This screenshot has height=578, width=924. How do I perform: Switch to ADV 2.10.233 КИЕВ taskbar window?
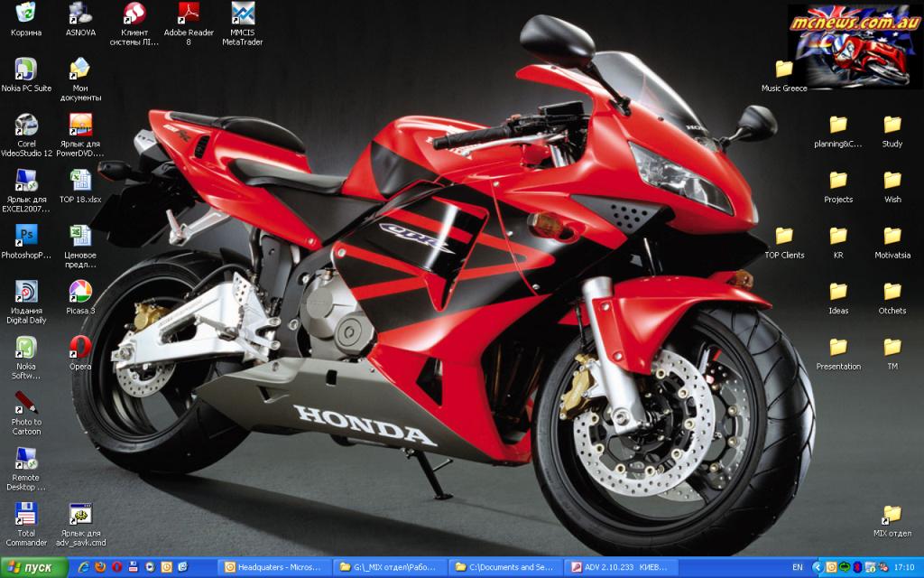[x=621, y=567]
